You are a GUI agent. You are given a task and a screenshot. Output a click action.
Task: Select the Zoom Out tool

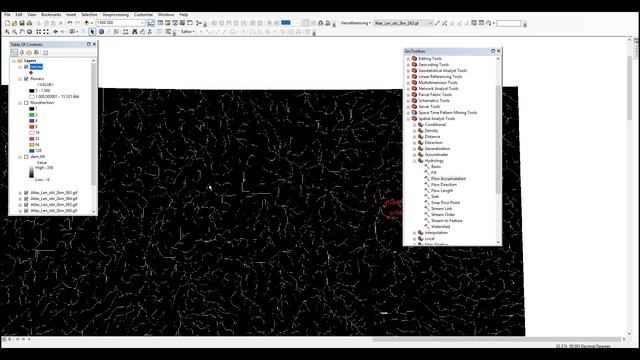click(15, 32)
